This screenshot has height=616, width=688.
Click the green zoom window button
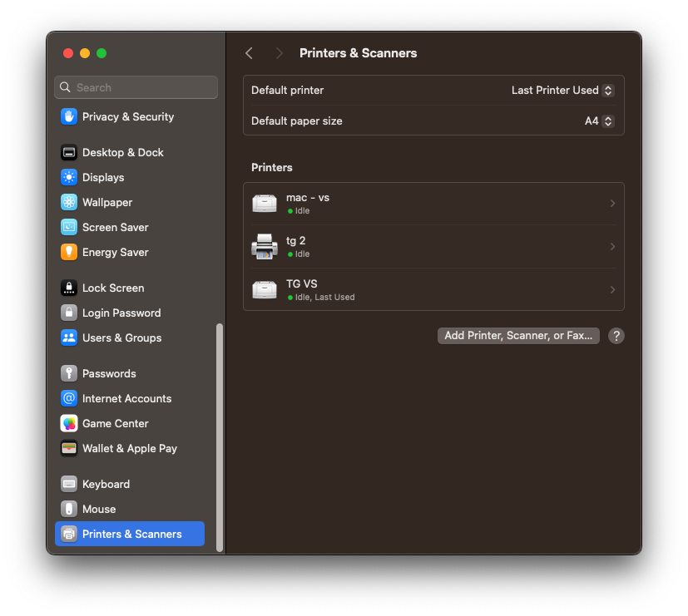pos(101,53)
